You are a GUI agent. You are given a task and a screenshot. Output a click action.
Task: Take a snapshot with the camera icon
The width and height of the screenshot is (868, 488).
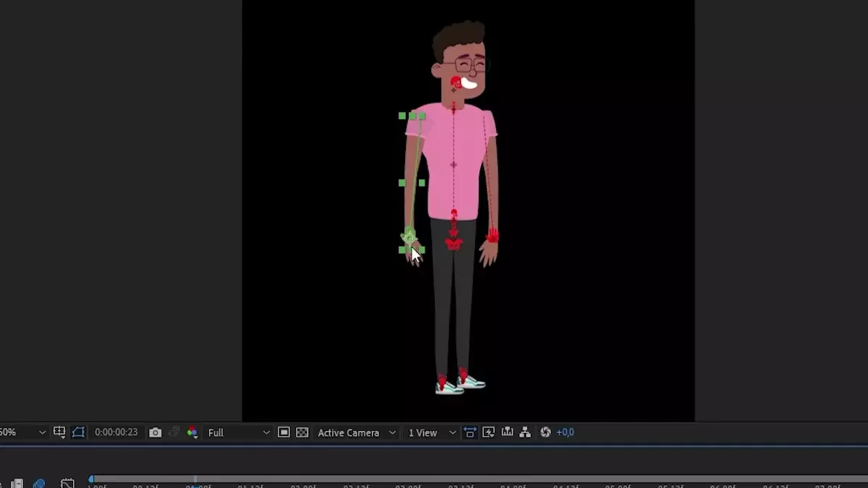(155, 432)
